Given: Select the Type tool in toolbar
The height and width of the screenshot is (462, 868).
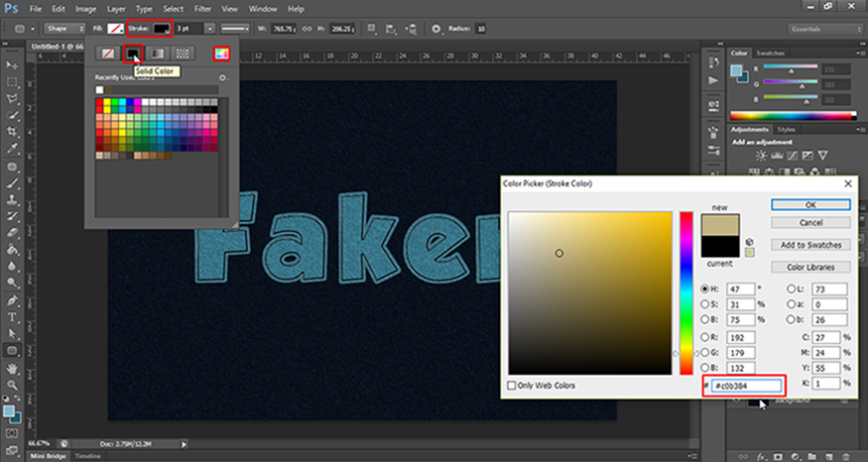Looking at the screenshot, I should click(12, 317).
